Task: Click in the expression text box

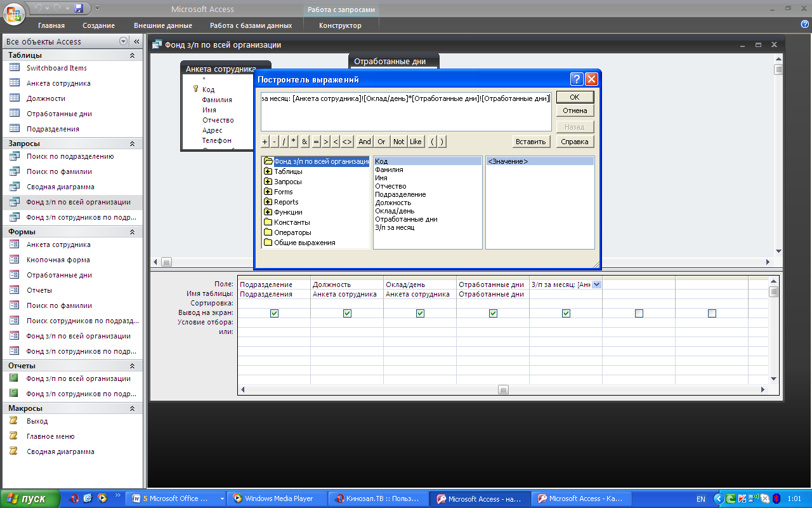Action: click(x=406, y=111)
